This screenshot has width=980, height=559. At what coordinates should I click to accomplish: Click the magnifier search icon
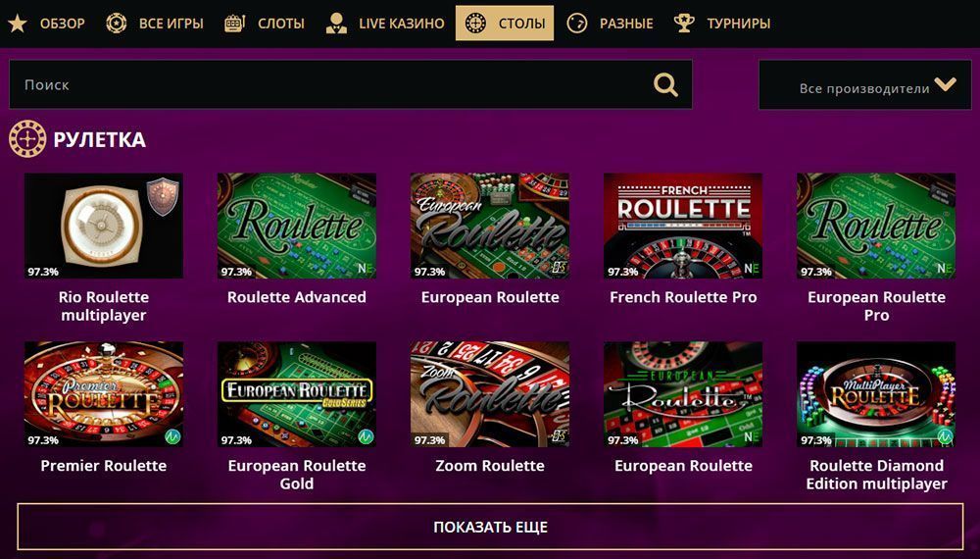point(665,84)
